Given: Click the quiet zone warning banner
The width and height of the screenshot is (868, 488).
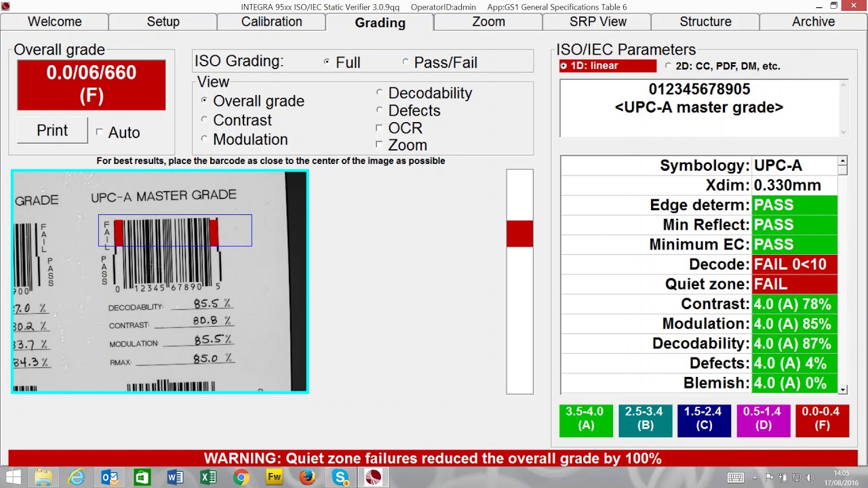Looking at the screenshot, I should [x=433, y=458].
